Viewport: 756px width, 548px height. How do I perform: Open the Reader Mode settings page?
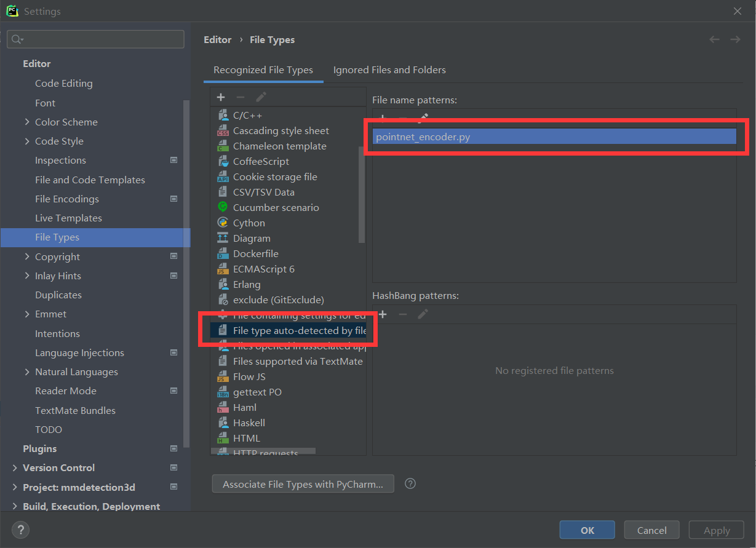pos(66,391)
